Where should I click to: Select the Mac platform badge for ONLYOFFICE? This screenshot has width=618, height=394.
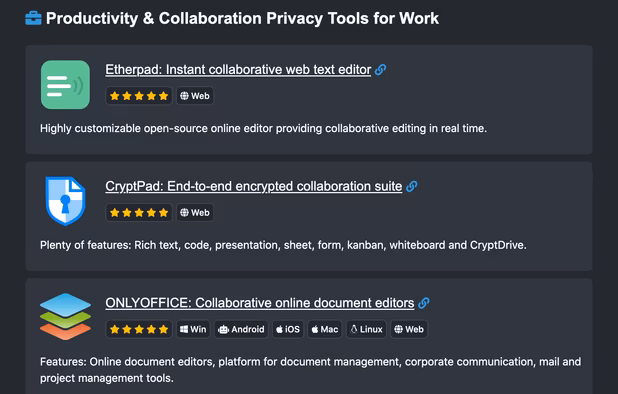(325, 329)
